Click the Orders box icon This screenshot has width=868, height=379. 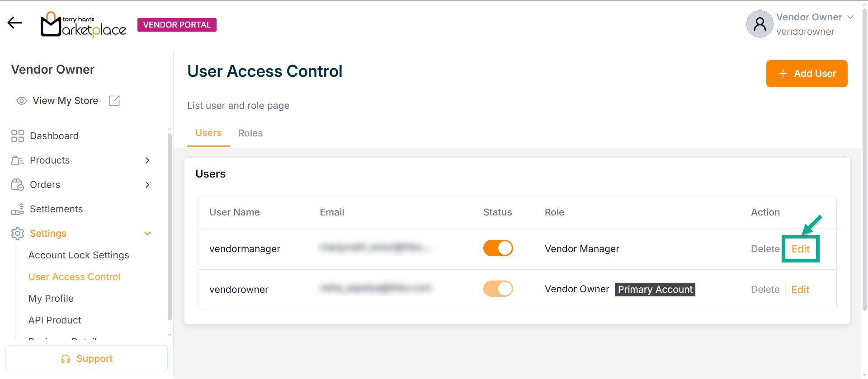point(18,185)
